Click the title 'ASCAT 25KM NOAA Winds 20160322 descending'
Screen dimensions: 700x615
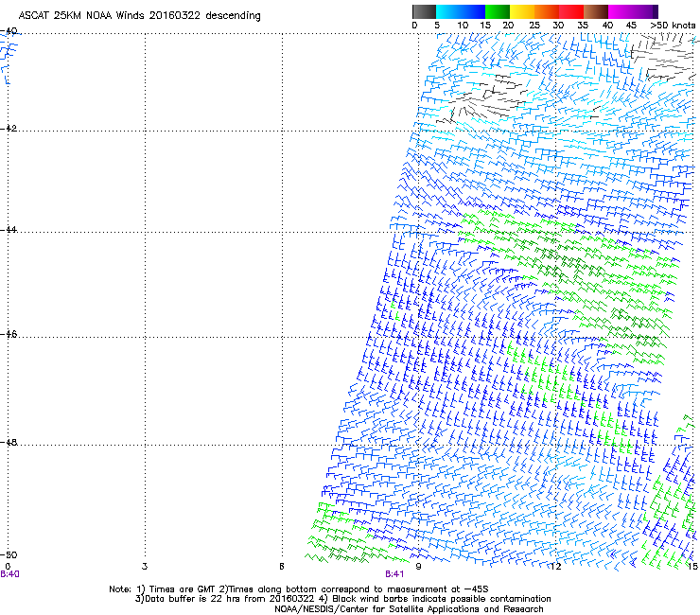139,16
